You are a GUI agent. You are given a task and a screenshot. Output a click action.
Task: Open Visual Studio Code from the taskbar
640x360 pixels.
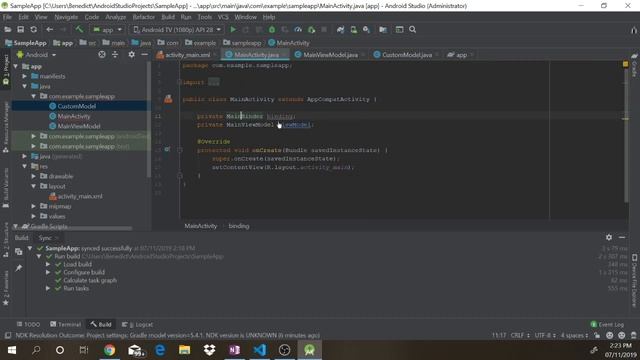(260, 350)
